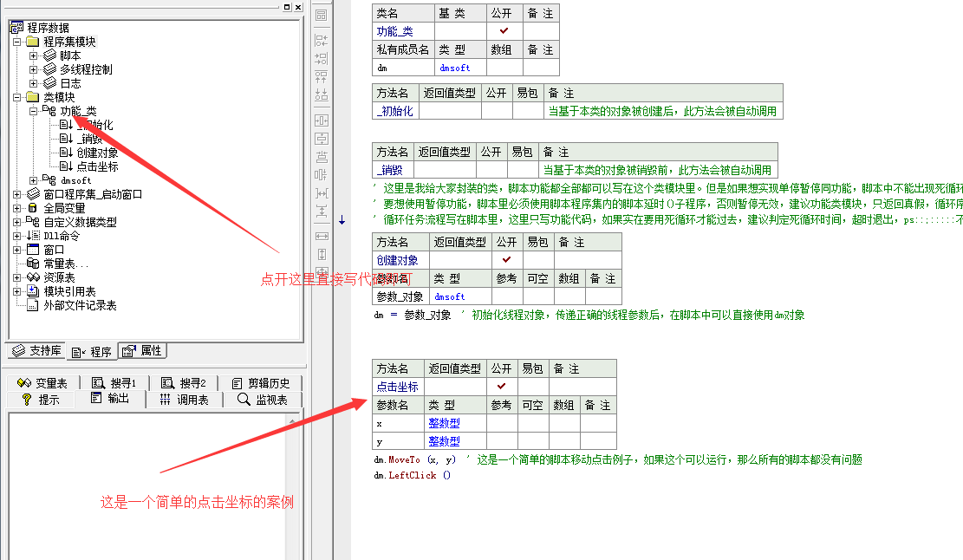Click the _销毁 method icon in the tree
The height and width of the screenshot is (560, 963).
[67, 139]
